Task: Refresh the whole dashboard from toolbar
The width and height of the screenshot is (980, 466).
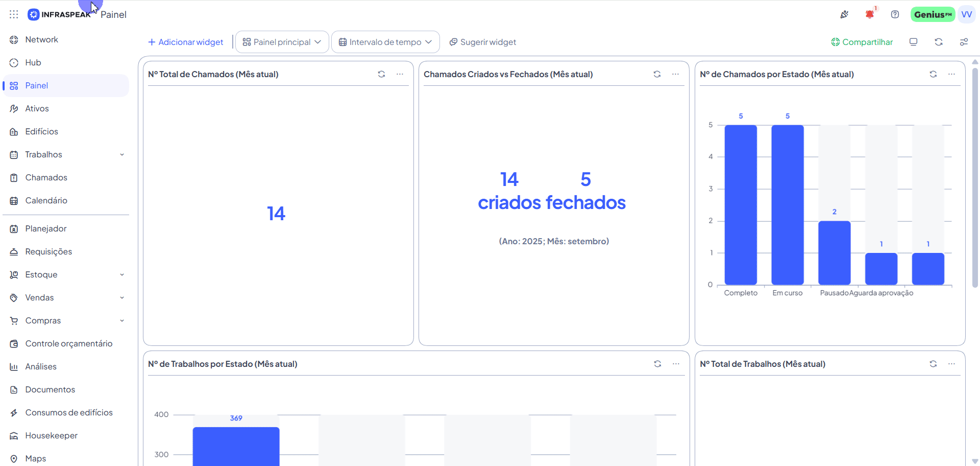Action: 939,42
